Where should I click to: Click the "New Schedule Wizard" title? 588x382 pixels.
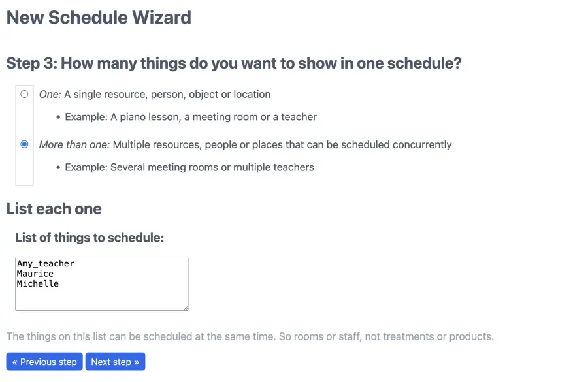tap(99, 18)
